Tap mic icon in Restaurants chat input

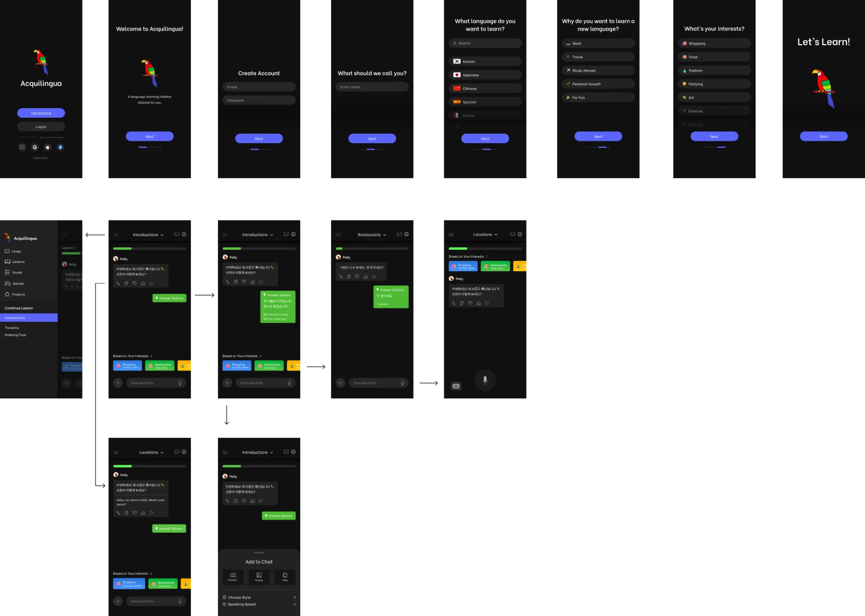pyautogui.click(x=402, y=383)
